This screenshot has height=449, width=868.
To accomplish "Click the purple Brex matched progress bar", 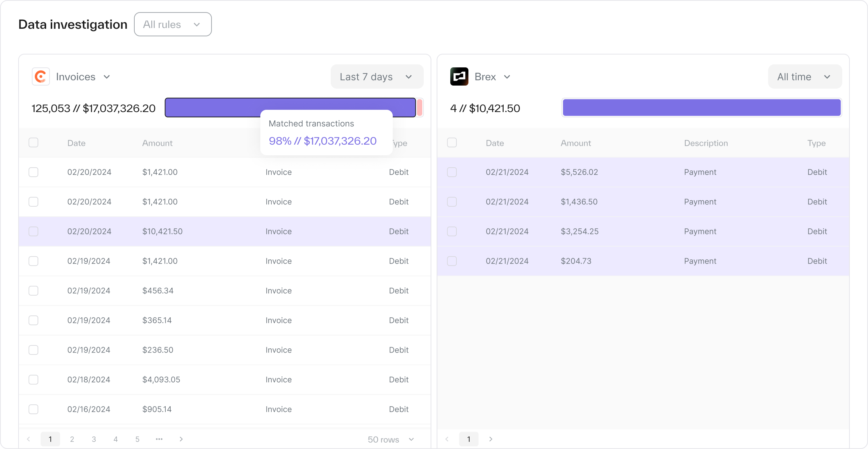I will pos(702,108).
